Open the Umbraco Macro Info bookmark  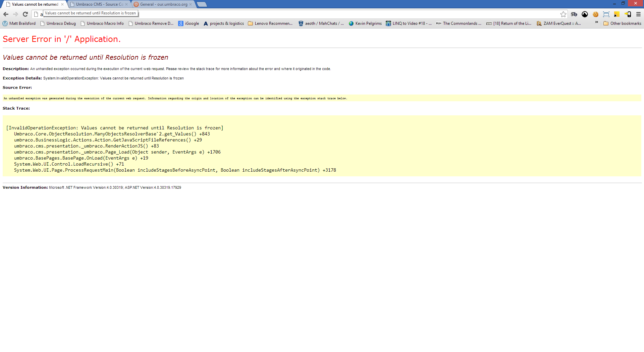point(102,23)
